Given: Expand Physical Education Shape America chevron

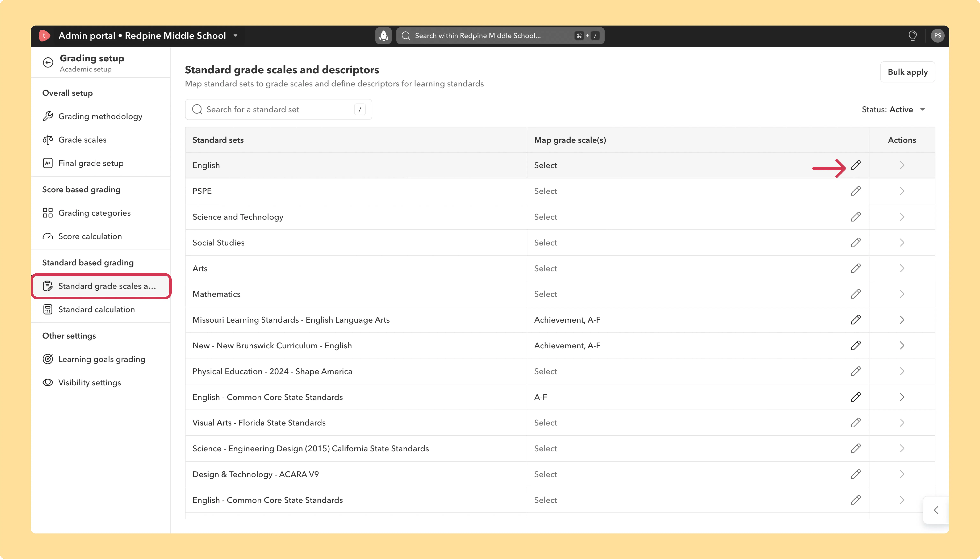Looking at the screenshot, I should (902, 371).
